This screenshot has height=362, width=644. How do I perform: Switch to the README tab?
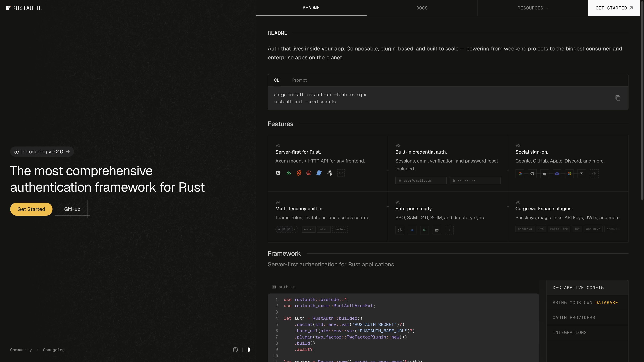311,8
